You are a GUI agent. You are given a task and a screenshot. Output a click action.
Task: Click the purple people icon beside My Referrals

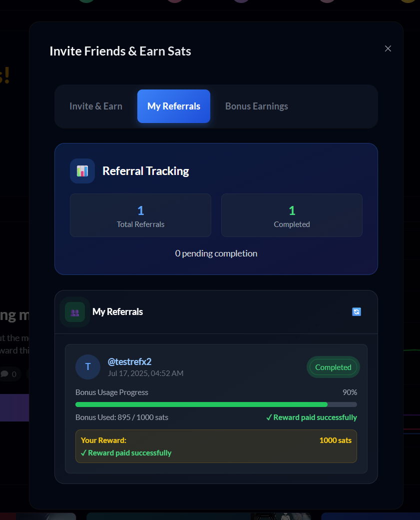75,312
